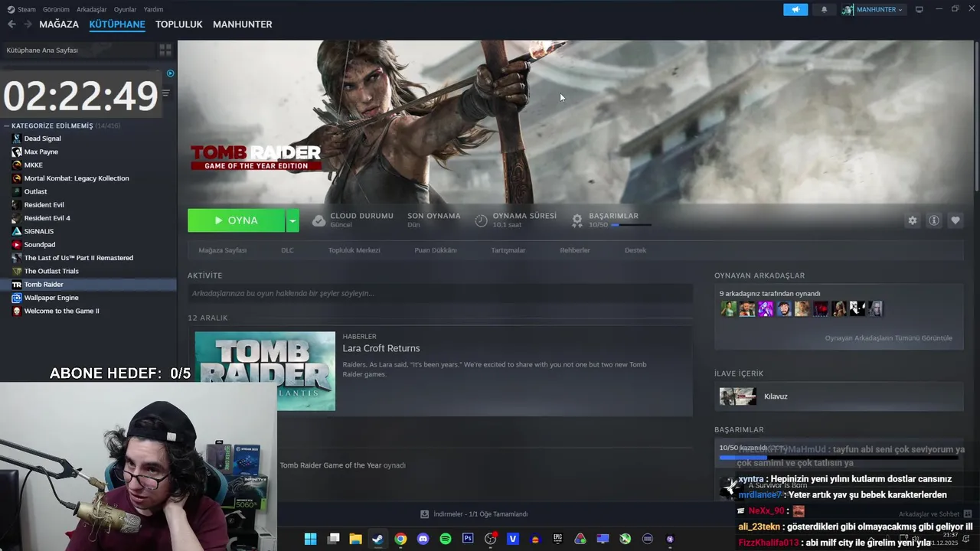Open Tomb Raider news thumbnail

tap(265, 371)
